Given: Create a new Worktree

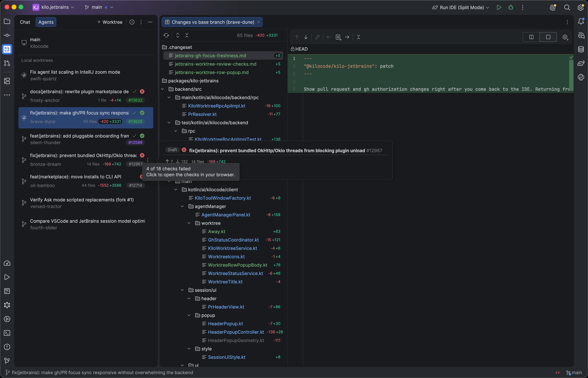Looking at the screenshot, I should (x=110, y=22).
